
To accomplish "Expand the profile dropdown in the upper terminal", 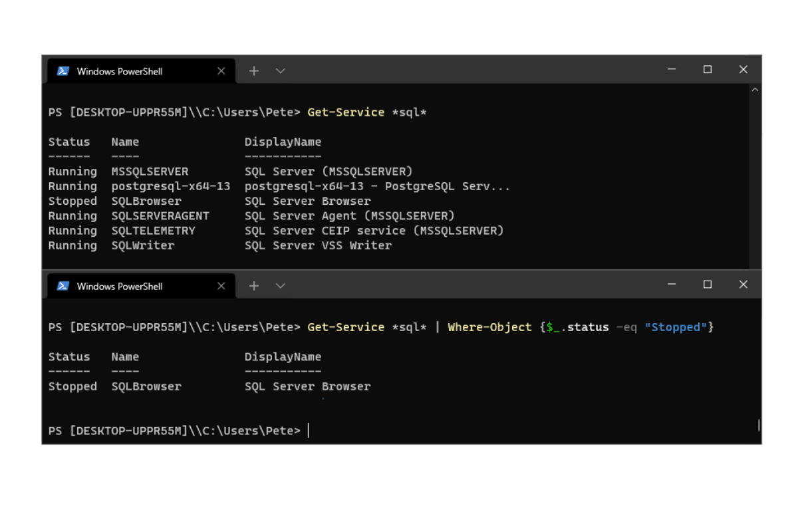I will pyautogui.click(x=281, y=71).
